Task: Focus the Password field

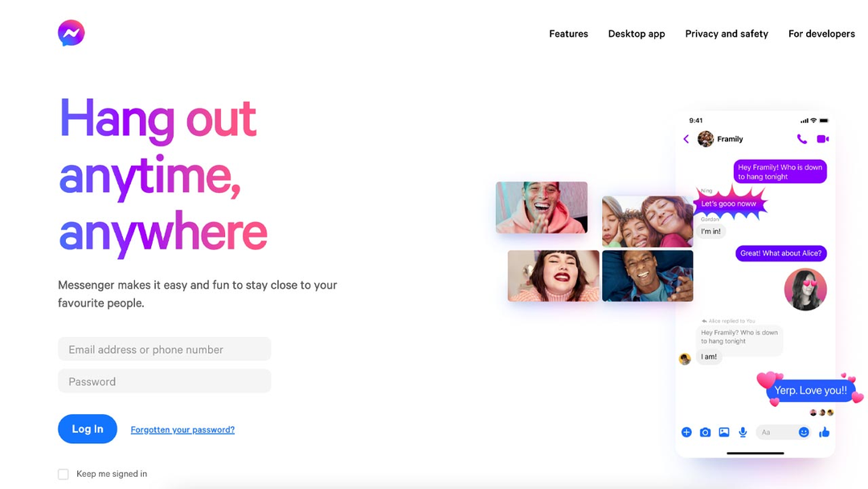Action: click(x=165, y=381)
